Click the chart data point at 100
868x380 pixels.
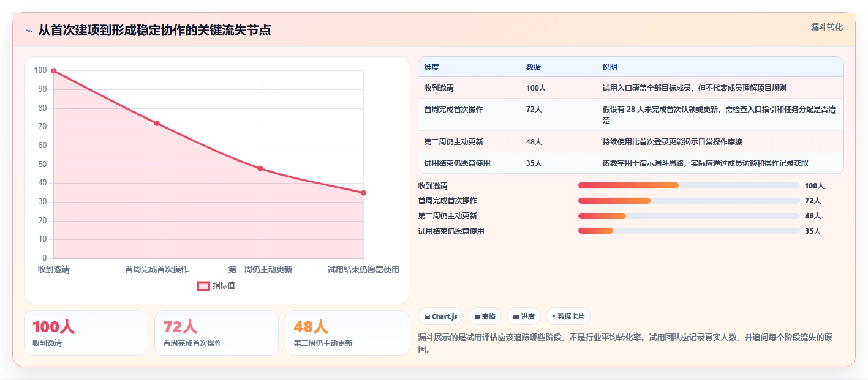(x=54, y=71)
